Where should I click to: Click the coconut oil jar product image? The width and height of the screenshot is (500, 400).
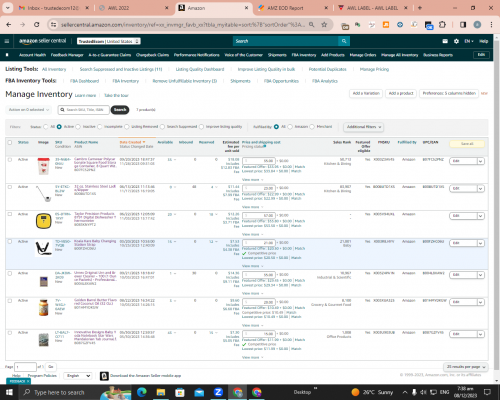43,307
